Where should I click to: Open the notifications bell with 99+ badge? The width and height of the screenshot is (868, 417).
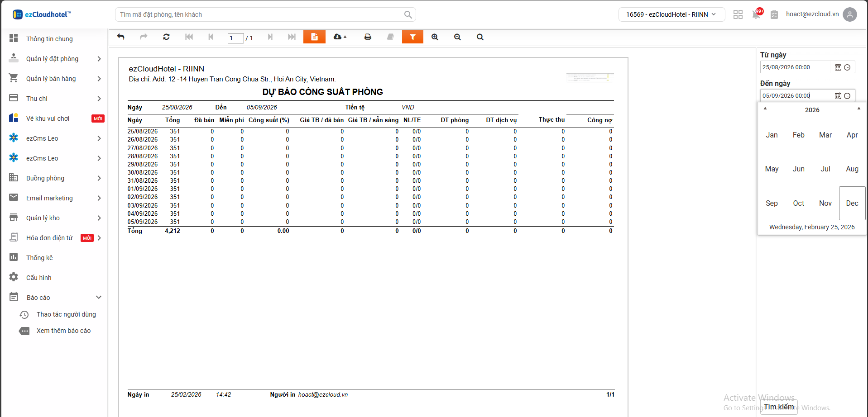pos(756,14)
